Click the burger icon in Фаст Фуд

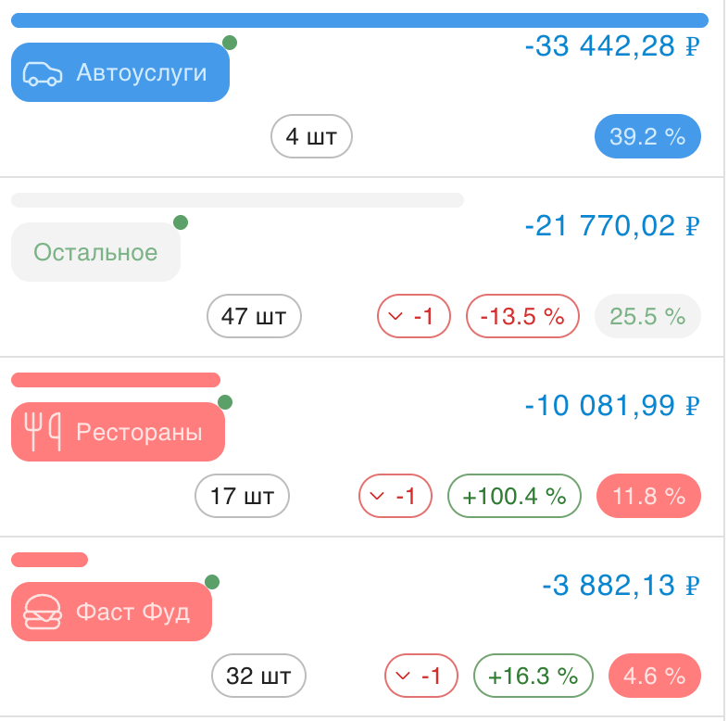click(x=42, y=612)
